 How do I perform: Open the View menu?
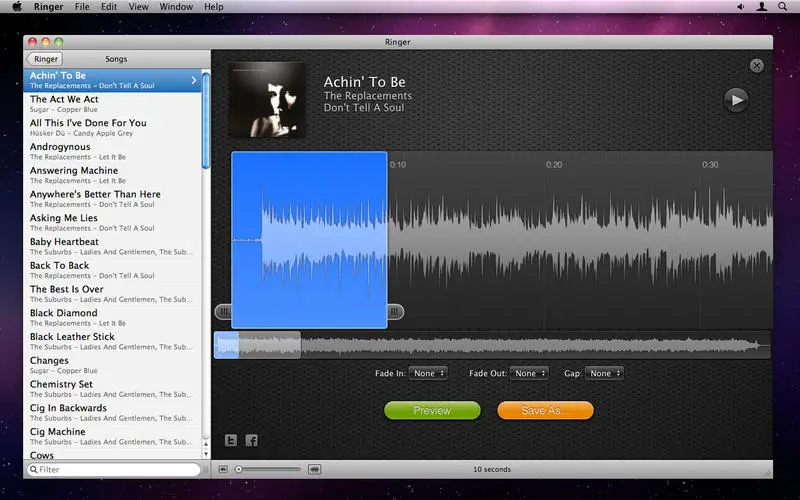tap(138, 7)
